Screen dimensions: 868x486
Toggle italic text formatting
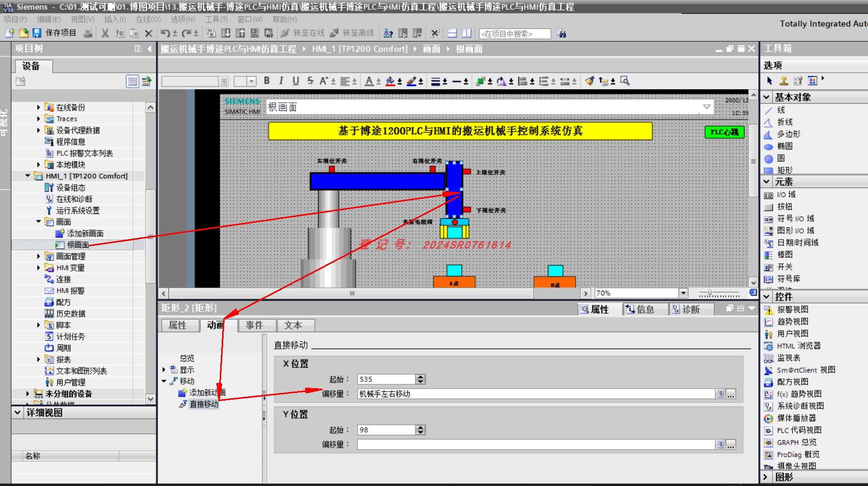pos(281,81)
